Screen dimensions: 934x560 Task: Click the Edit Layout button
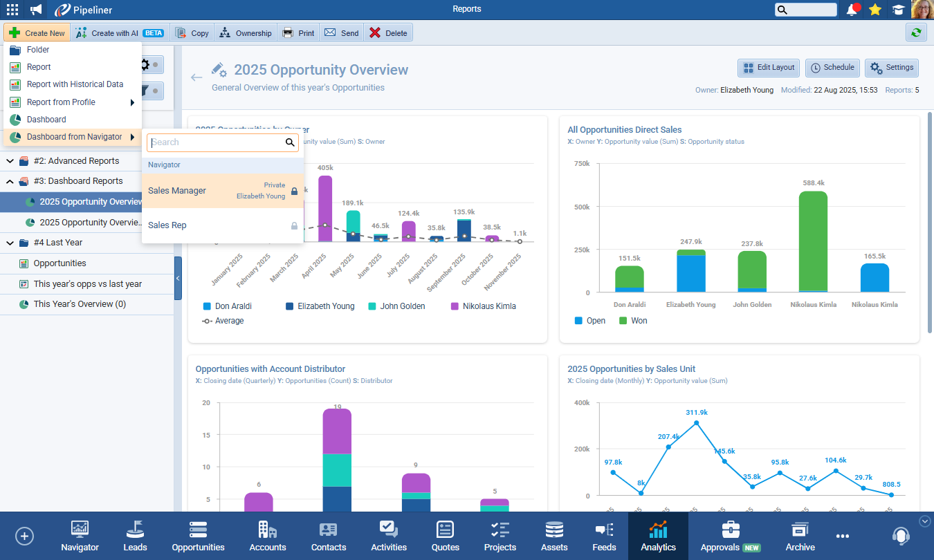click(769, 68)
